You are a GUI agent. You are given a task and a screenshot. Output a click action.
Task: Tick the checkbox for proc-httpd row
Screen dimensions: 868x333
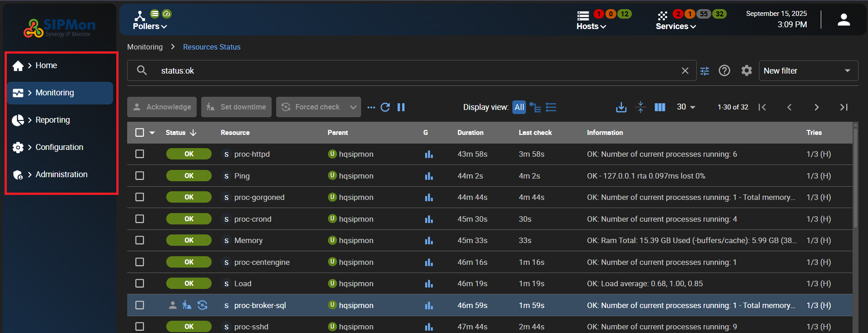pyautogui.click(x=140, y=154)
